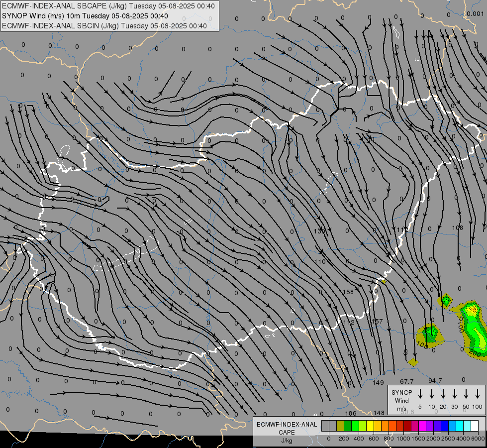Click the 1500 tick label on CAPE scale
487x448 pixels.
point(418,439)
